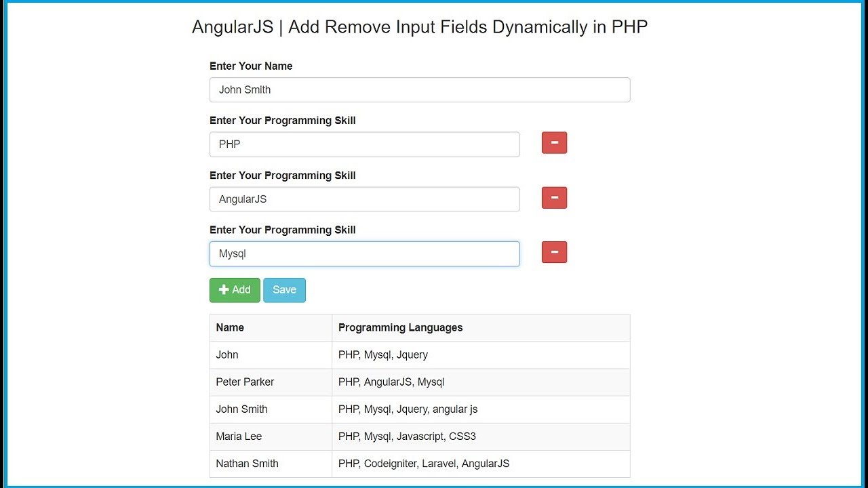Viewport: 868px width, 488px height.
Task: Select the AngularJS skill input field
Action: [x=364, y=199]
